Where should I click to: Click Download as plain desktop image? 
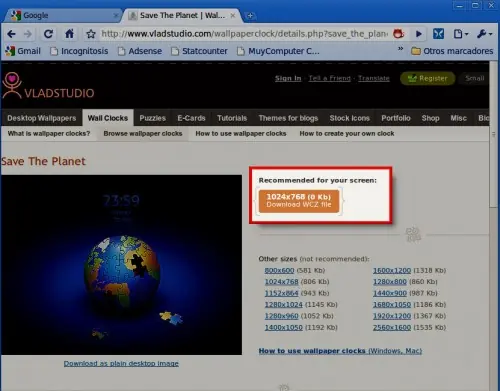[121, 363]
